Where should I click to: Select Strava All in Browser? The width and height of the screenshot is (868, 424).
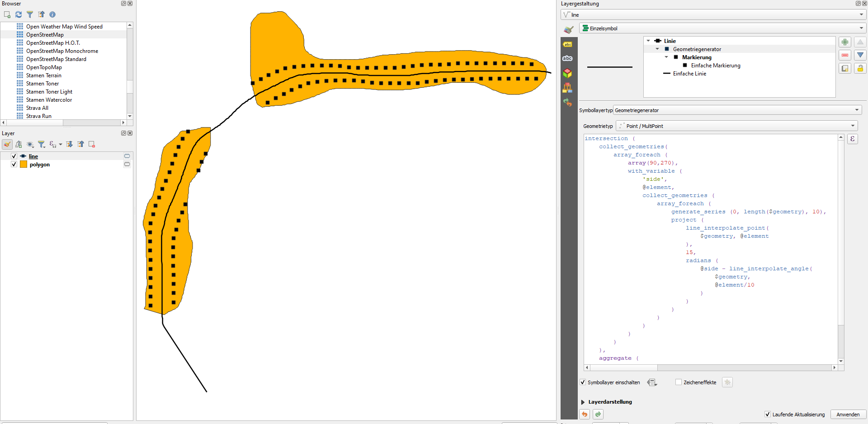coord(37,108)
